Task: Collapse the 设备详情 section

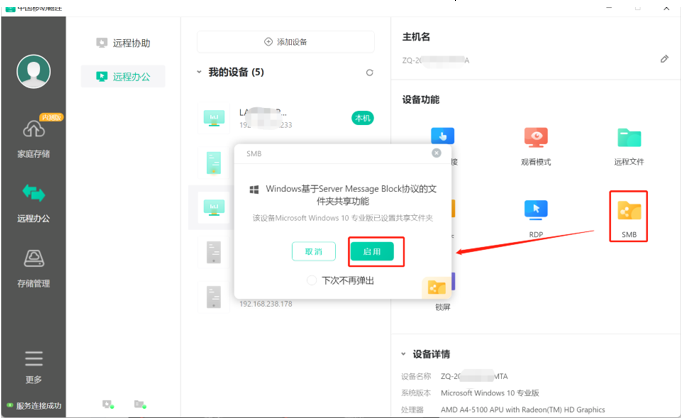Action: [404, 354]
